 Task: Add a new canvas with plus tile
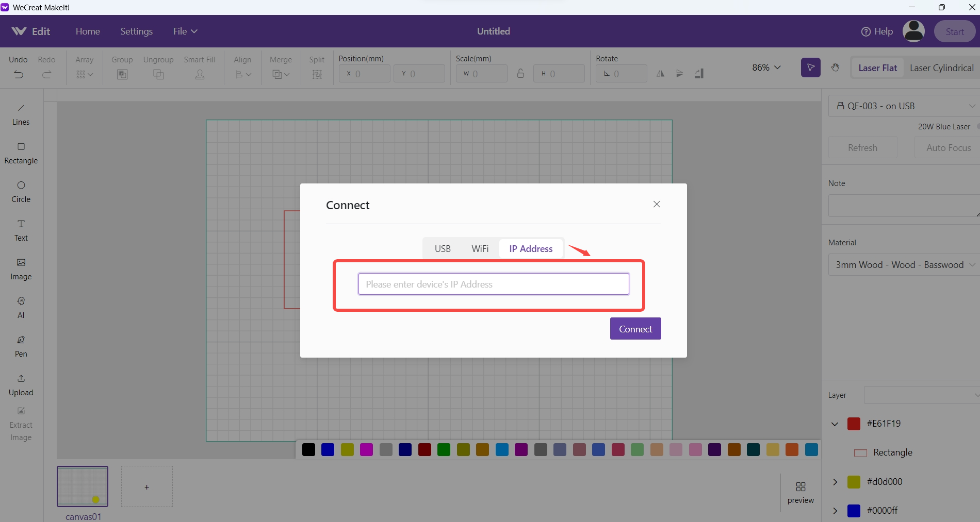coord(147,487)
